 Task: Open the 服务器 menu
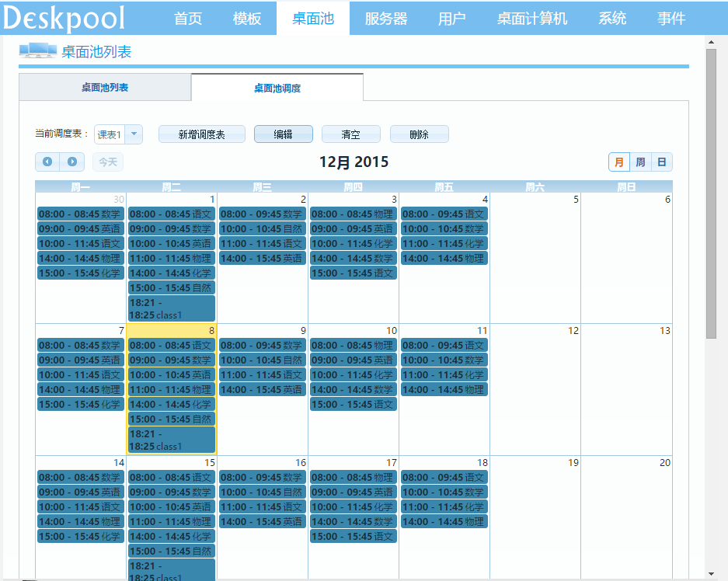386,19
